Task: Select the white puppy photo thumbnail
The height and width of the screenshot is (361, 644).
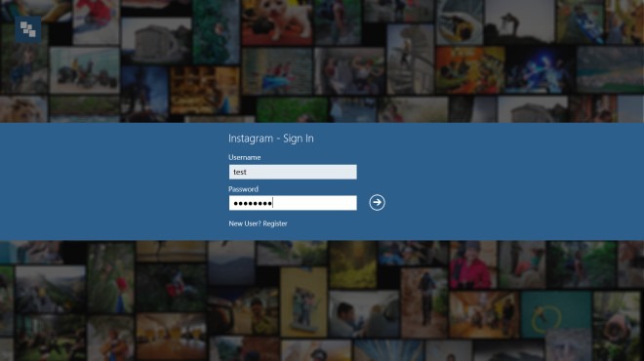Action: [277, 22]
